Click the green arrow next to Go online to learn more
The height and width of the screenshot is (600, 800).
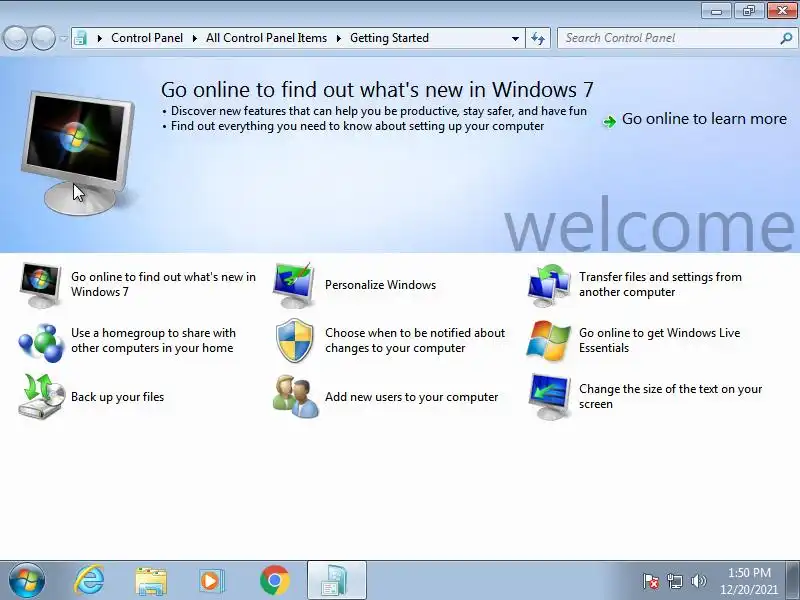(x=609, y=121)
